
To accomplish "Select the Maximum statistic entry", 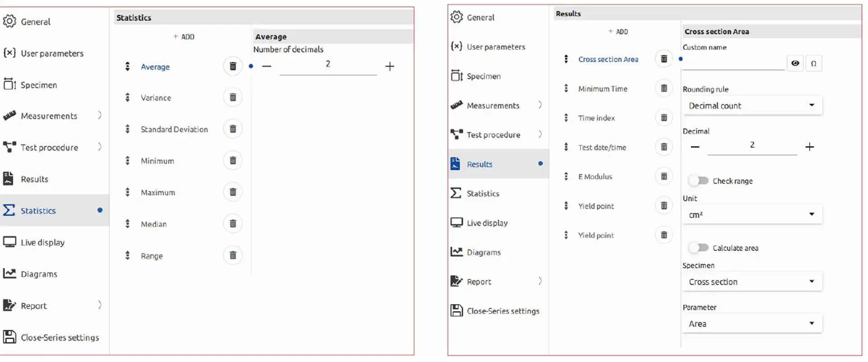I will pos(158,192).
